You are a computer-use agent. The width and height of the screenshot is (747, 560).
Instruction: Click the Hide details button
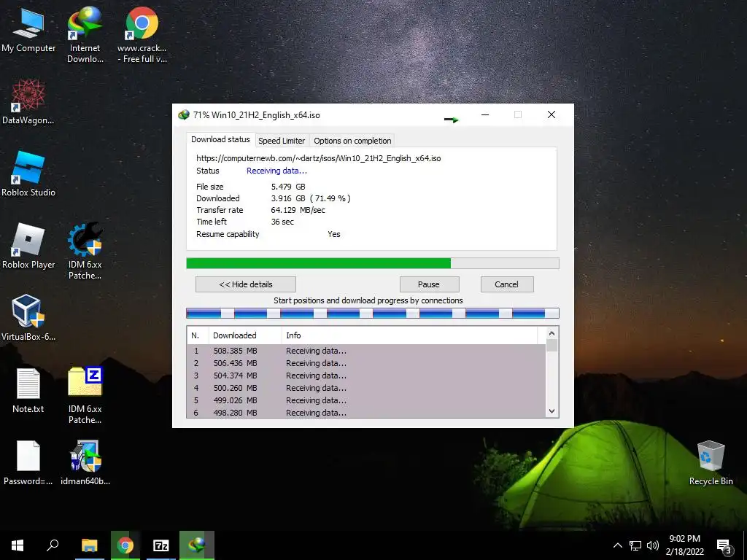(245, 284)
